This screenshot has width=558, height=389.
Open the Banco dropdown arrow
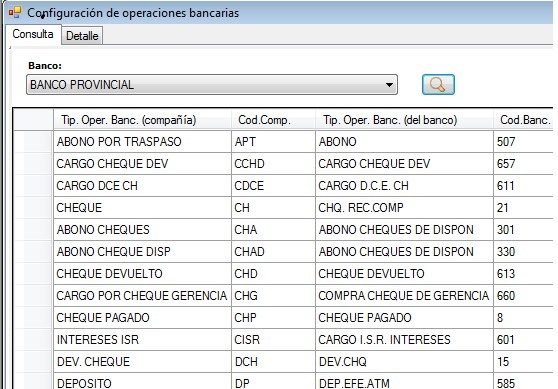coord(389,85)
